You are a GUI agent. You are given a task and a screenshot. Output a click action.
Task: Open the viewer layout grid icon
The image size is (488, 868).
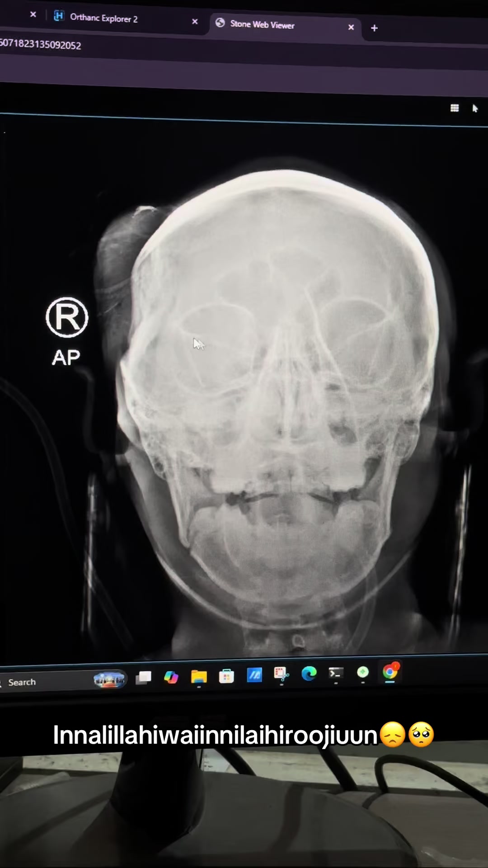[455, 108]
